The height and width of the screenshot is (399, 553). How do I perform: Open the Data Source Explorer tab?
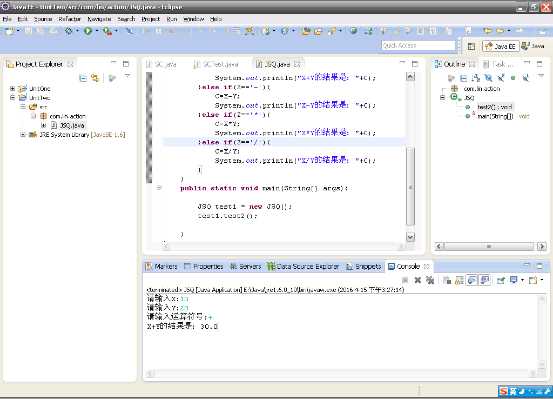(303, 266)
